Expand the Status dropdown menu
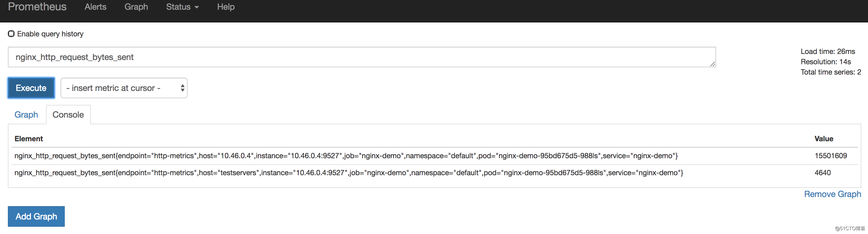 click(182, 7)
